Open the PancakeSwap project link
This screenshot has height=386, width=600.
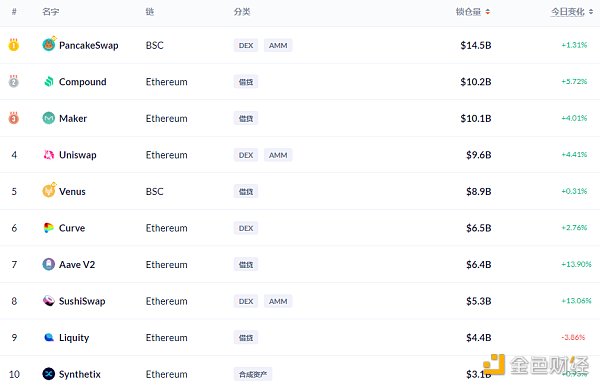[89, 45]
